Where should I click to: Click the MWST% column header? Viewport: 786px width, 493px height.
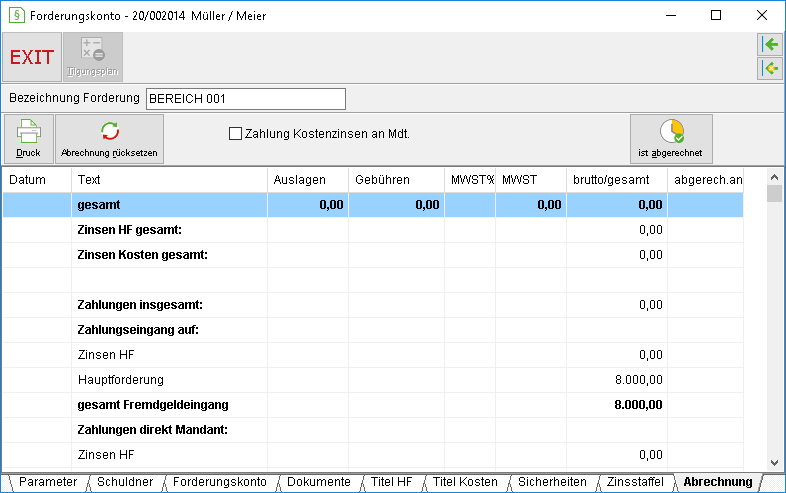coord(470,180)
